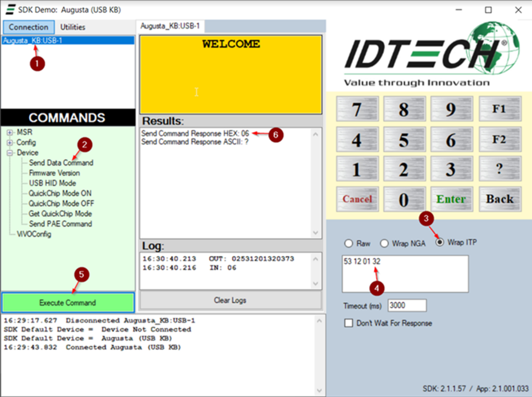This screenshot has width=532, height=397.
Task: Click the 16:30:40.216 IN: 06 log entry
Action: 189,268
